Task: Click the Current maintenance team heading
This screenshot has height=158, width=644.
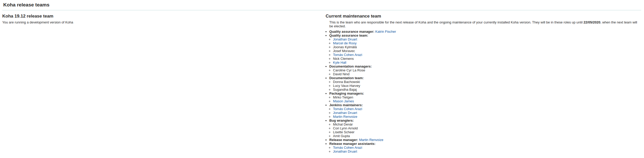Action: [x=353, y=16]
